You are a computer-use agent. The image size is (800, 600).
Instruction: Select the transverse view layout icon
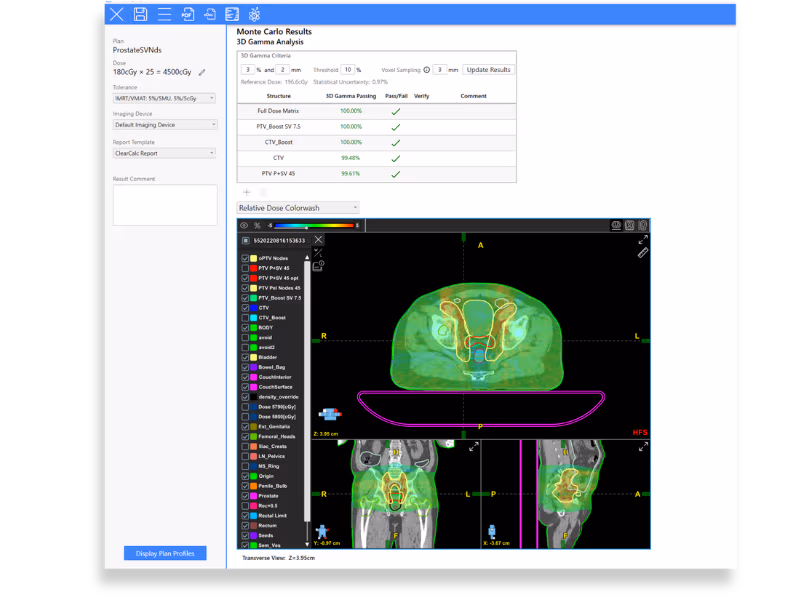click(x=616, y=225)
